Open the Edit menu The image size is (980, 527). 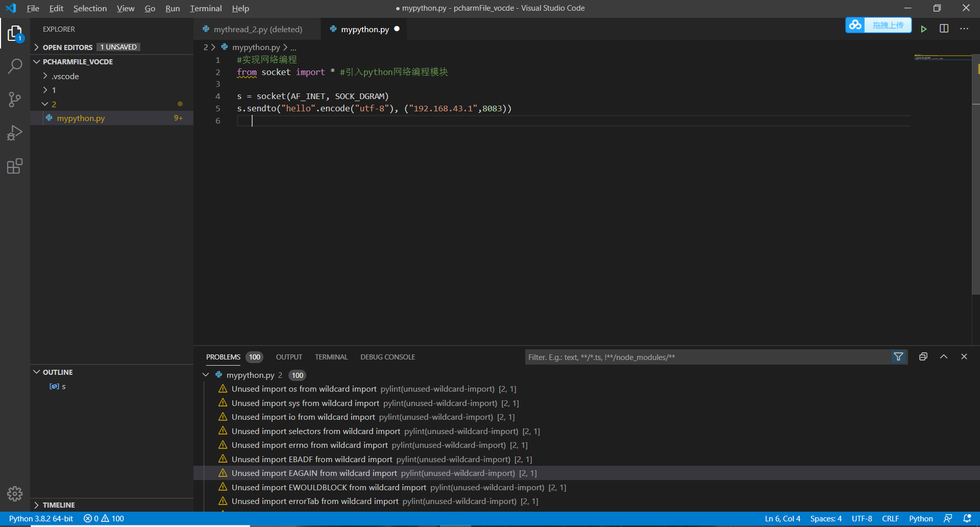click(x=56, y=8)
